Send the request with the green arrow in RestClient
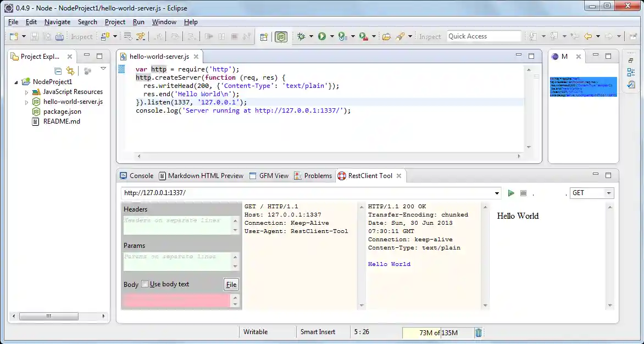The image size is (644, 344). (x=510, y=193)
